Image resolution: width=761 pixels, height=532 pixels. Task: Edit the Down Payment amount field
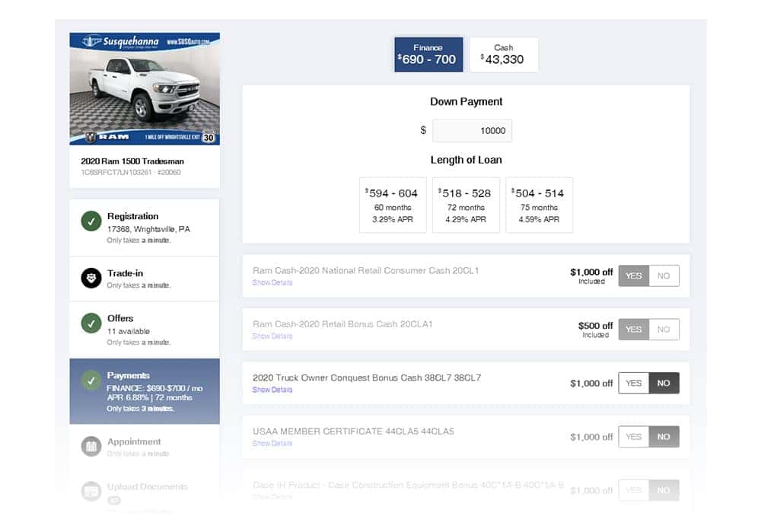pyautogui.click(x=472, y=131)
